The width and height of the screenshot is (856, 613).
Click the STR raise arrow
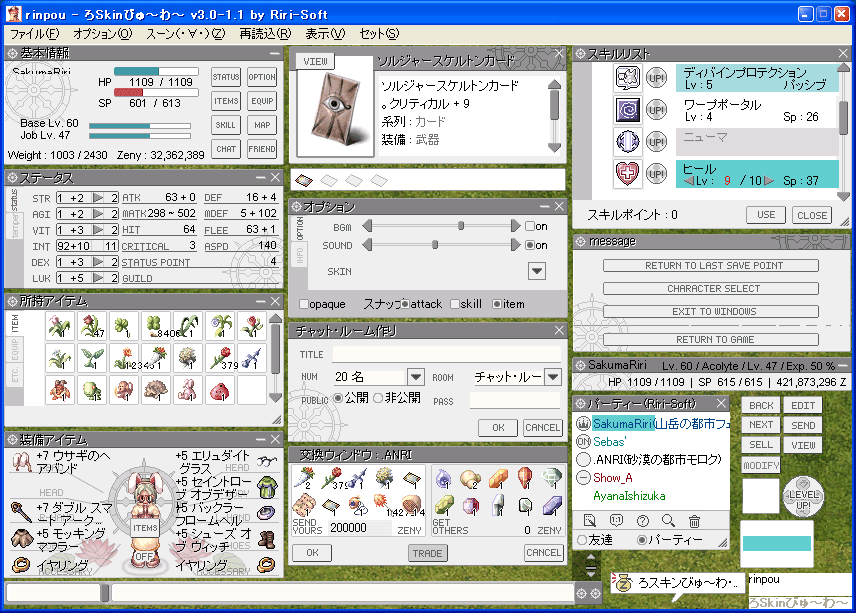[x=98, y=198]
